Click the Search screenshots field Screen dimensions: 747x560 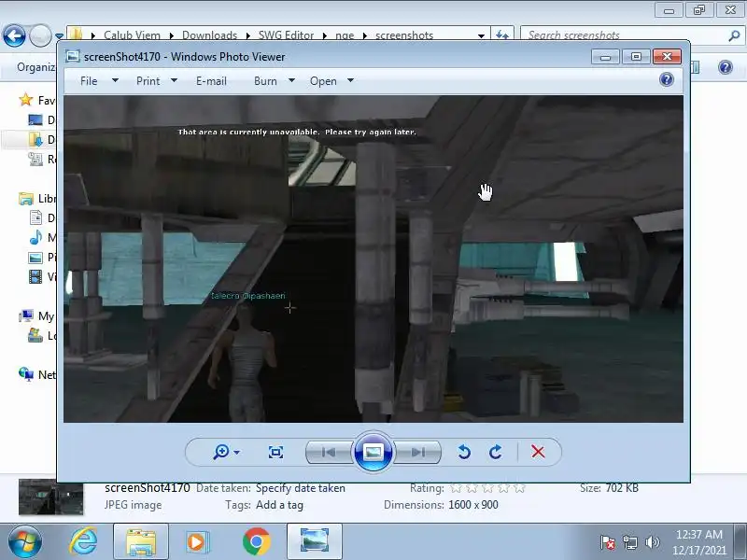tap(624, 35)
